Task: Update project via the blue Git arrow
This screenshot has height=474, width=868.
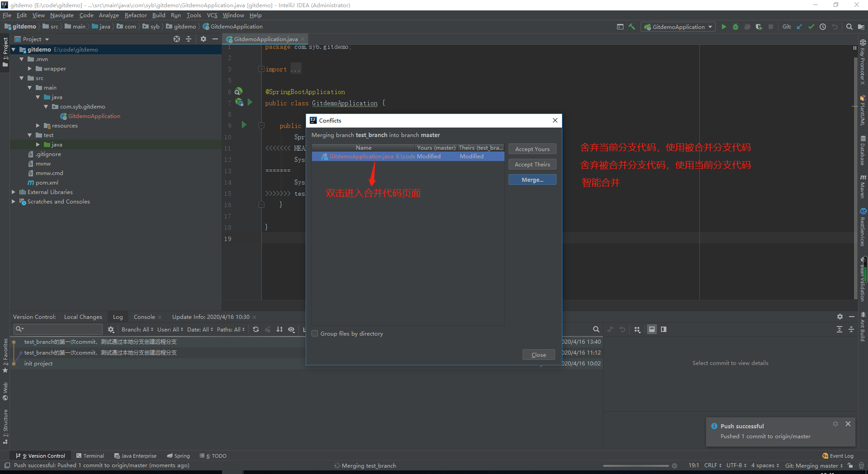Action: tap(799, 27)
